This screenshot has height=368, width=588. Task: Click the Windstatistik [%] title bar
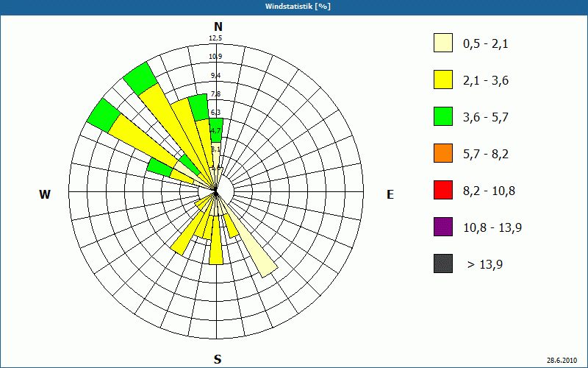pyautogui.click(x=294, y=7)
